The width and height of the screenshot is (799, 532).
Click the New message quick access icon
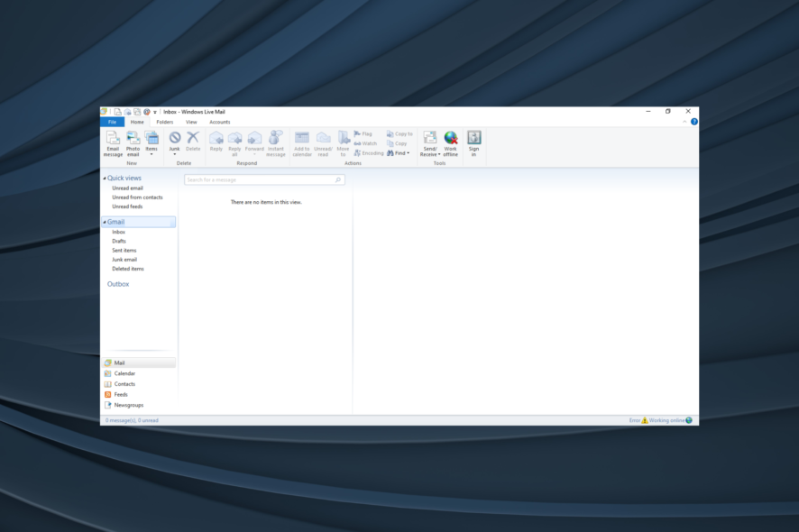pos(117,112)
